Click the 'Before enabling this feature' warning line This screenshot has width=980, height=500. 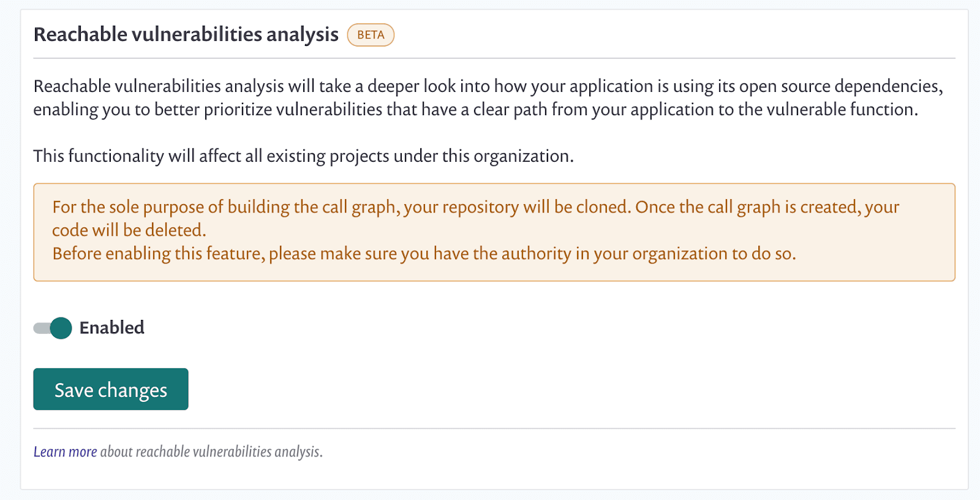424,254
